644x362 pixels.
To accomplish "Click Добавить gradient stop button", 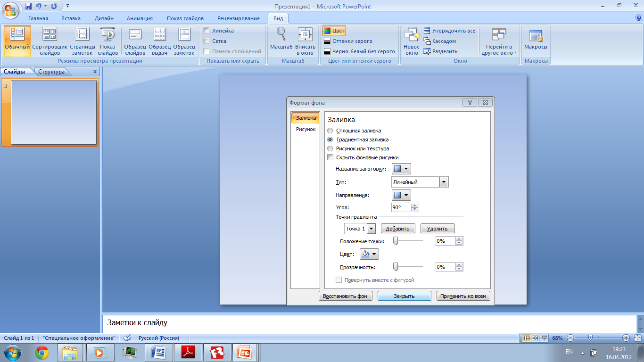I will tap(398, 229).
